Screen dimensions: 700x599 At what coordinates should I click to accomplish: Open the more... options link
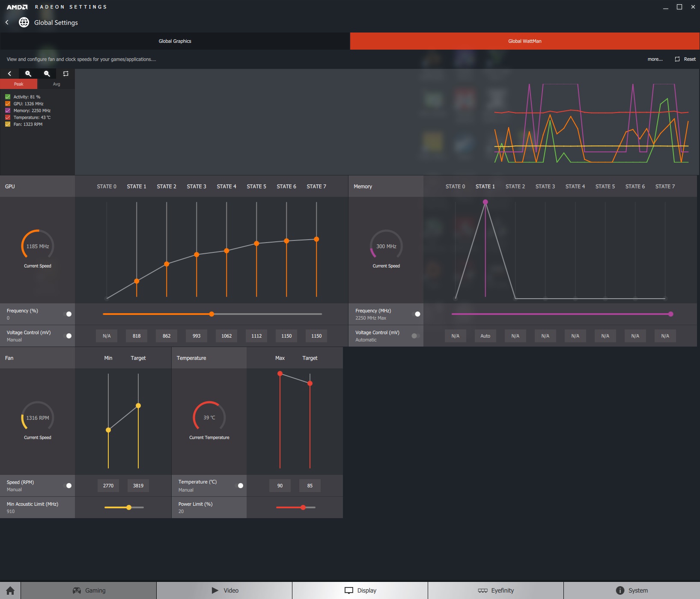655,59
